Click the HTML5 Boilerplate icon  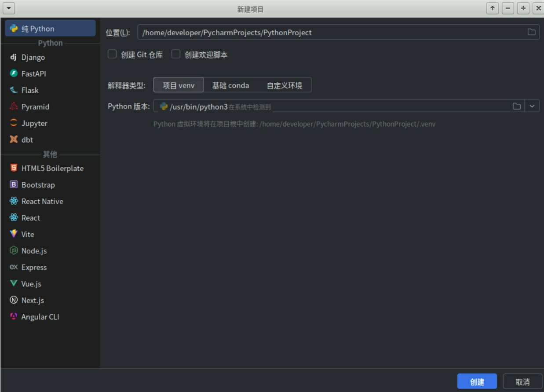(14, 168)
